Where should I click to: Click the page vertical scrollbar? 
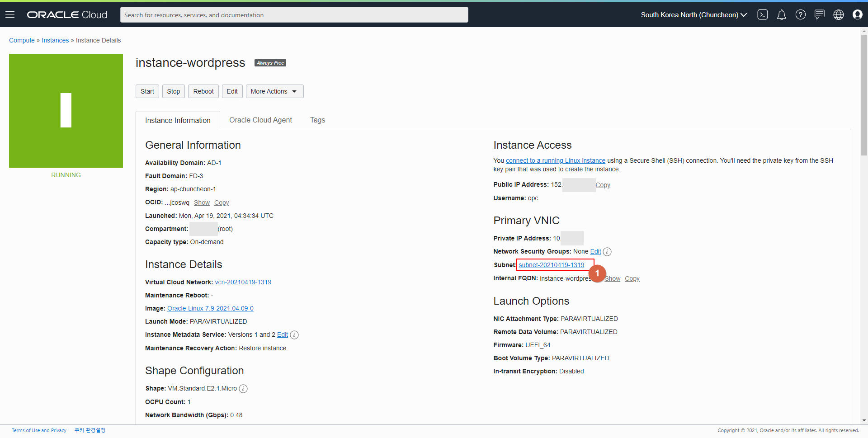tap(864, 95)
